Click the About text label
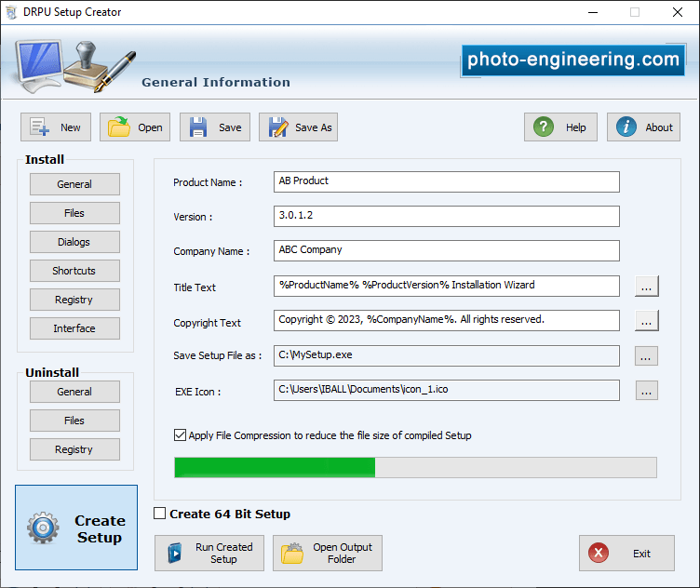Screen dimensions: 700x588 [659, 127]
